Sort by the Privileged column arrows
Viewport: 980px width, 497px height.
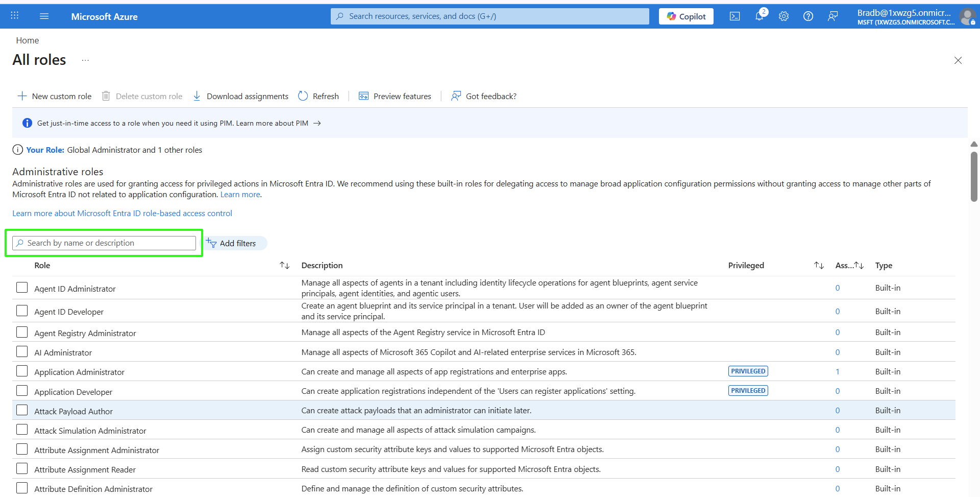[x=819, y=266]
